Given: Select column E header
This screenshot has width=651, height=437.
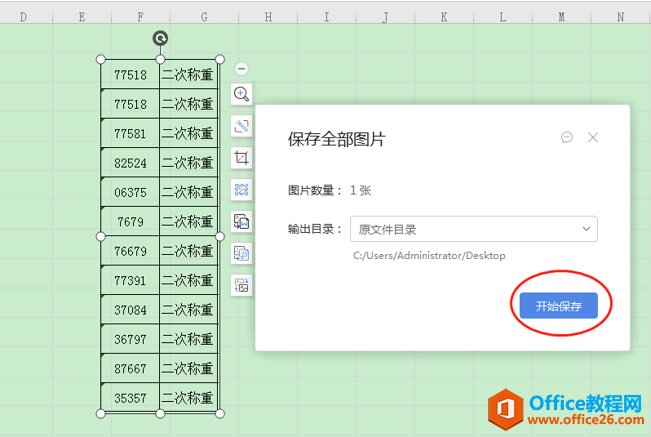Looking at the screenshot, I should (x=82, y=17).
